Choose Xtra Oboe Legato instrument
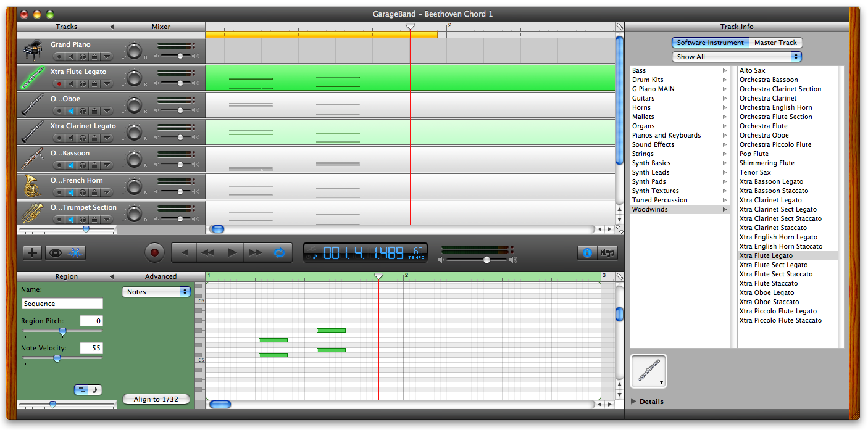The image size is (868, 430). (788, 292)
